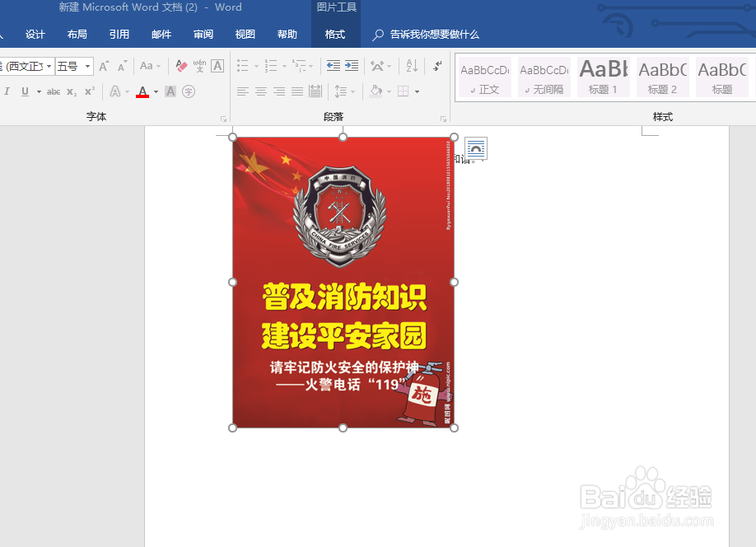Apply character border icon
The image size is (756, 547).
click(x=217, y=66)
